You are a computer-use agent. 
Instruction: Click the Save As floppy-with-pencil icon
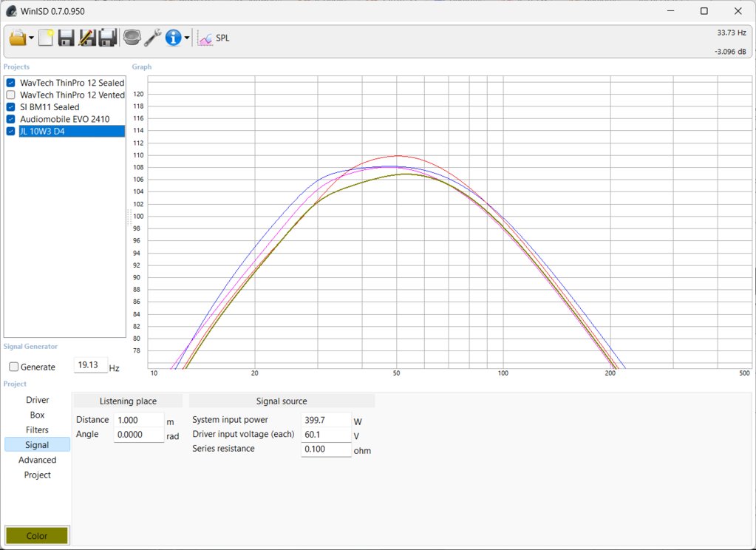tap(86, 38)
